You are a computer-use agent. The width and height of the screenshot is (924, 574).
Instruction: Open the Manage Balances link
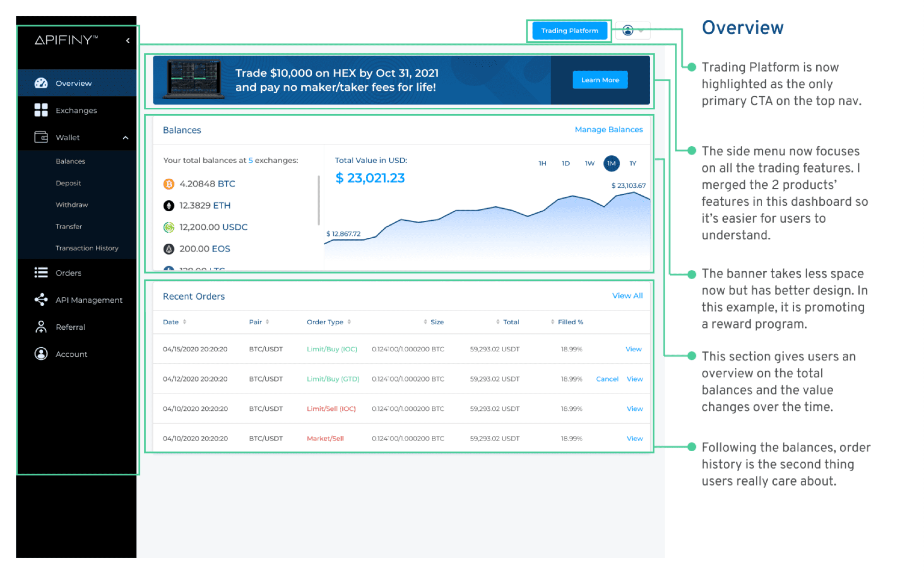609,130
